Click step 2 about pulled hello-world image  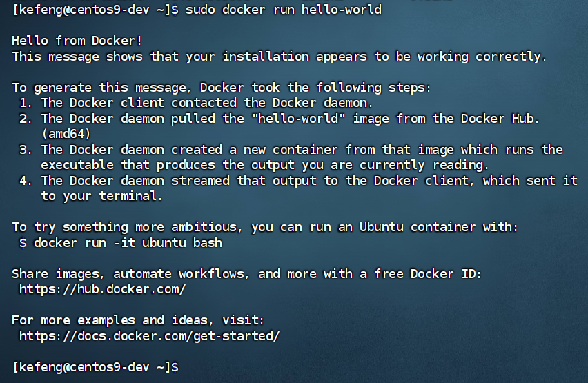coord(280,119)
